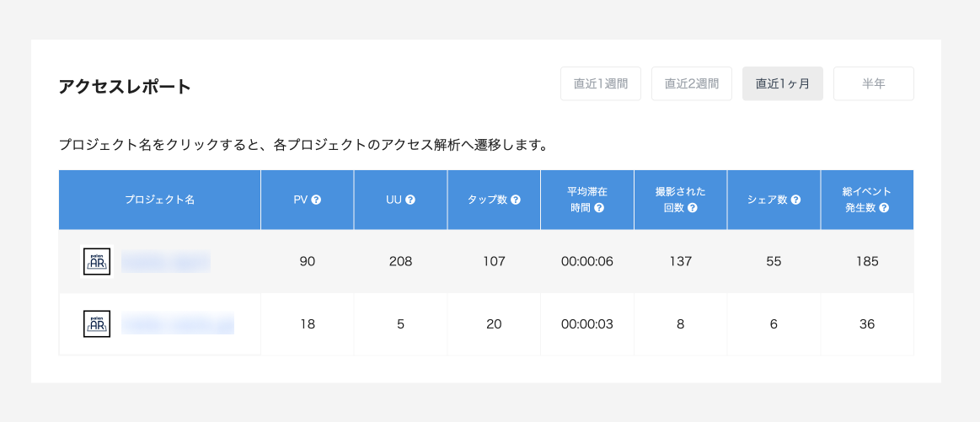This screenshot has width=980, height=422.
Task: Click the first row's PV value 90
Action: click(308, 262)
